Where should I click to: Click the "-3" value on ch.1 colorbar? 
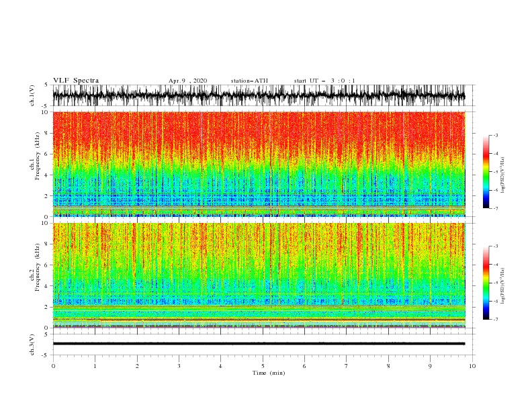coord(495,135)
